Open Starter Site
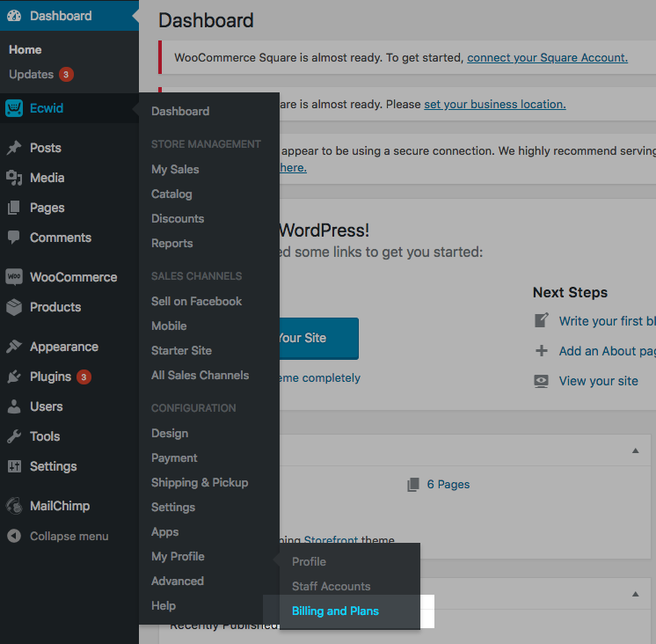Screen dimensions: 656x644 [x=181, y=351]
